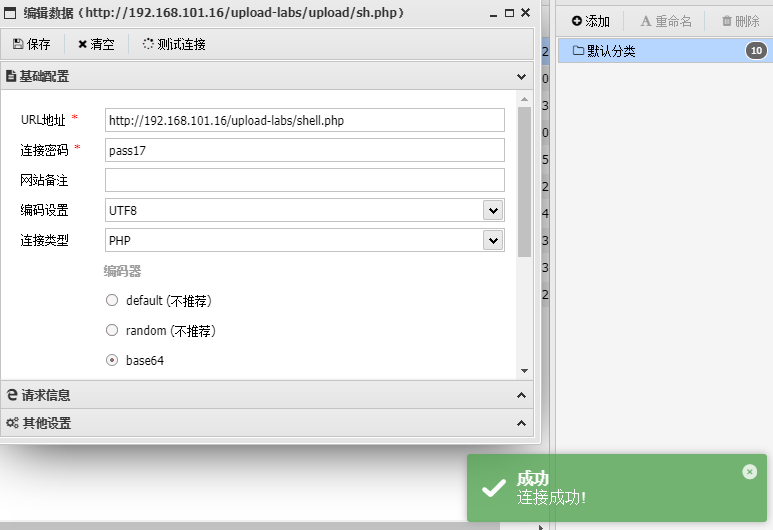Click the IE icon beside 请求信息
The width and height of the screenshot is (773, 530).
pos(12,394)
